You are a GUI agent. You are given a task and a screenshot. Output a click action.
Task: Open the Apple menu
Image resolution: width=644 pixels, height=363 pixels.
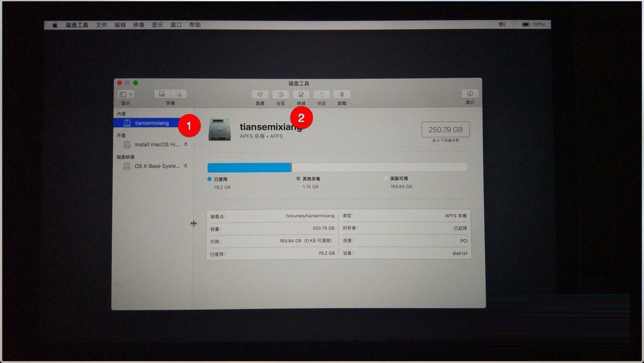(55, 25)
